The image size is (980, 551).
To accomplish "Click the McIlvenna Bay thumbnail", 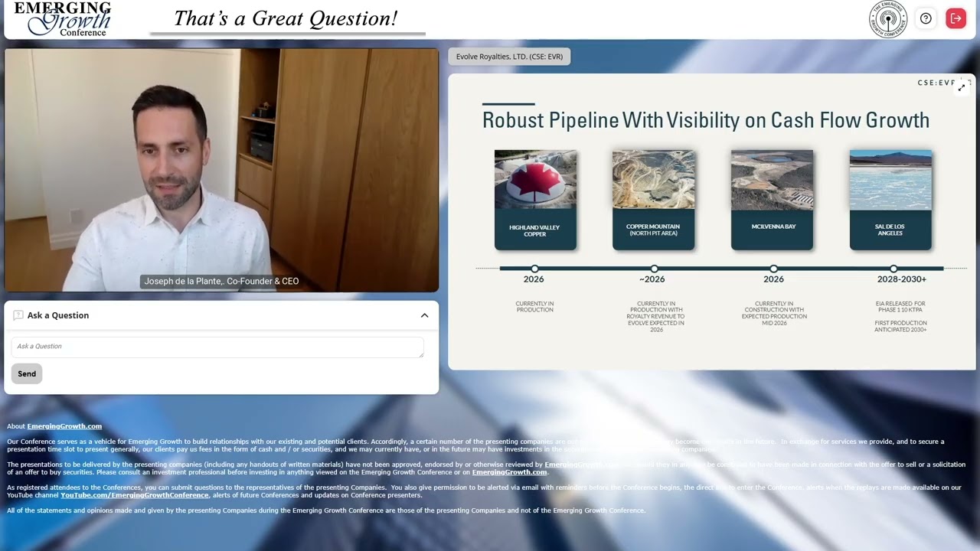I will pos(772,200).
